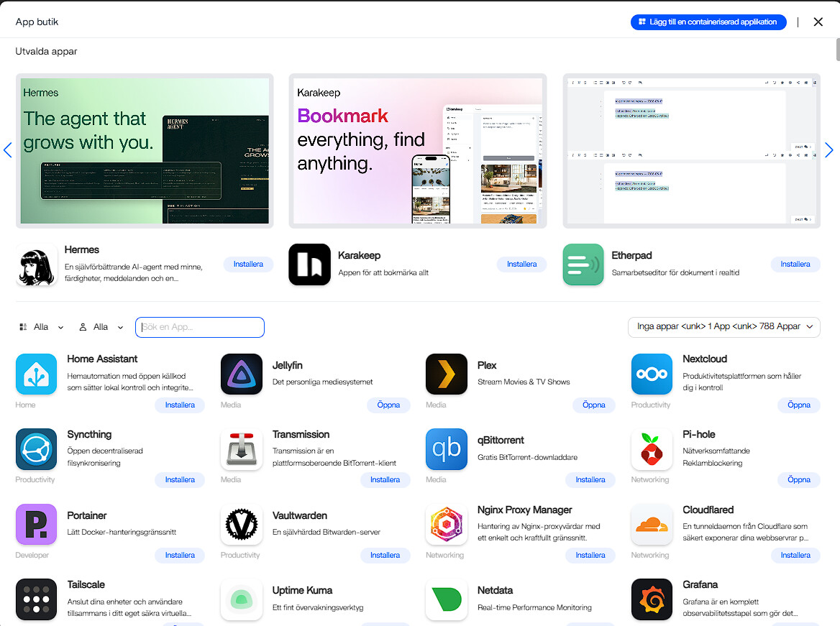Screen dimensions: 840x626
Task: Open the author filter Alla dropdown
Action: [x=101, y=327]
